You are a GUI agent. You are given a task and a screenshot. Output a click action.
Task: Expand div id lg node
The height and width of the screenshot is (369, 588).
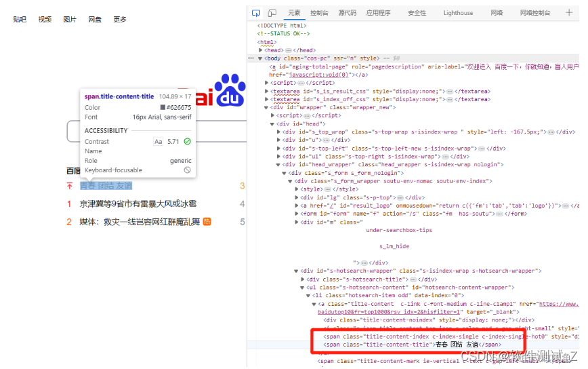click(x=297, y=197)
